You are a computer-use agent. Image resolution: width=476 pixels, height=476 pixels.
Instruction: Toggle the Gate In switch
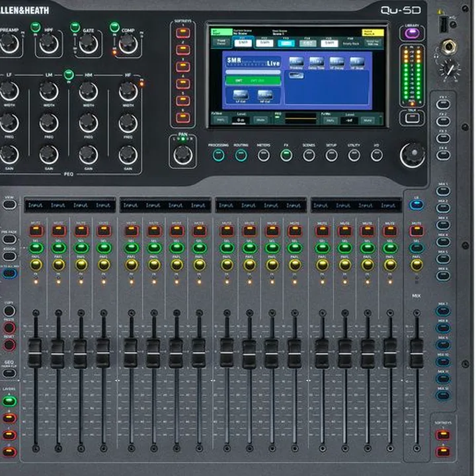[x=75, y=27]
